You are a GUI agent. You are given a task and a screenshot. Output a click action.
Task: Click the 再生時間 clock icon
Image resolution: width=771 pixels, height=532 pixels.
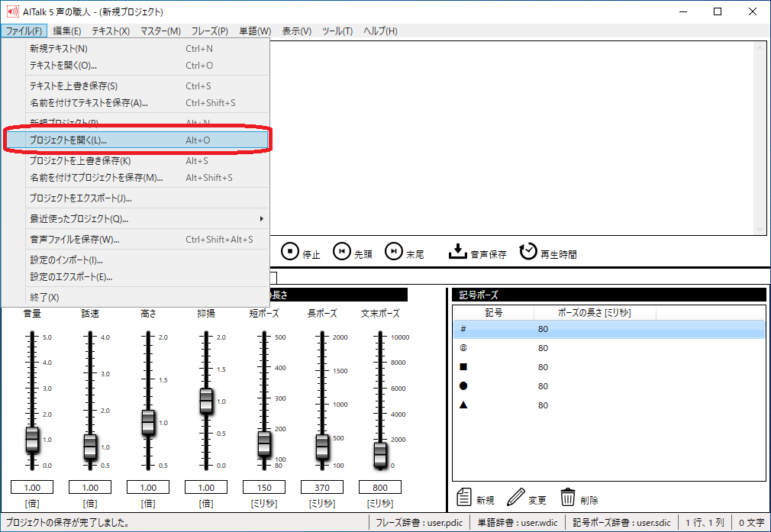tap(528, 251)
